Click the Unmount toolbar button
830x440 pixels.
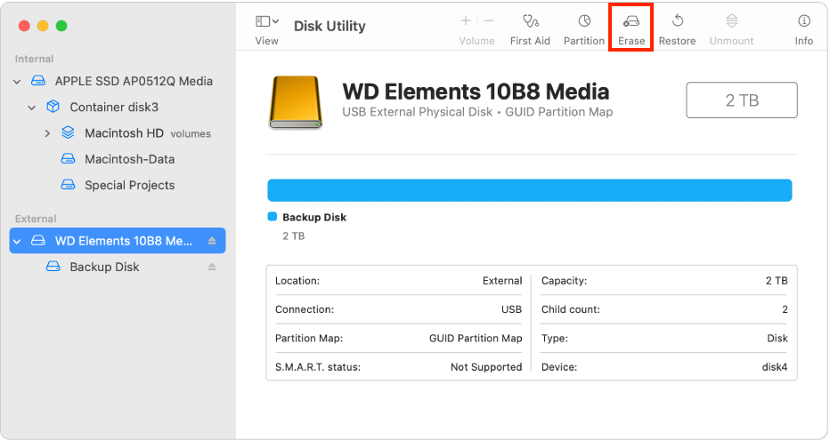[731, 30]
